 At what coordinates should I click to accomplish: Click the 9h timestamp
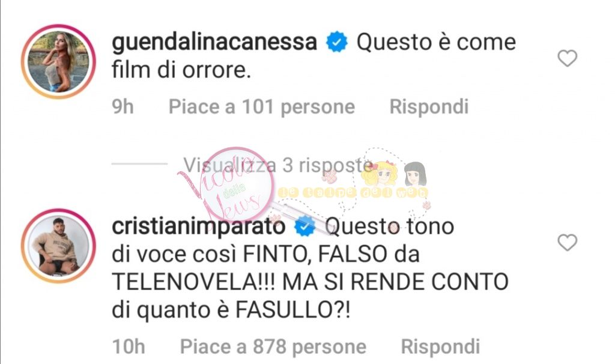click(x=123, y=107)
